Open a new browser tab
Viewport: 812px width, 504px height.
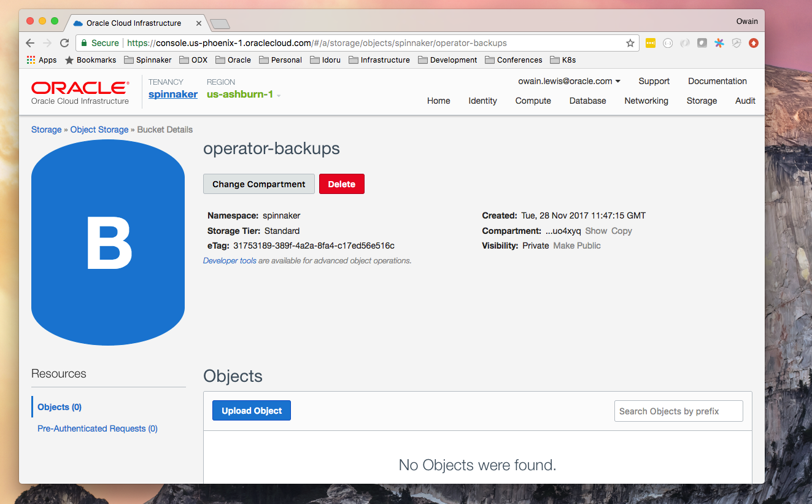click(220, 24)
